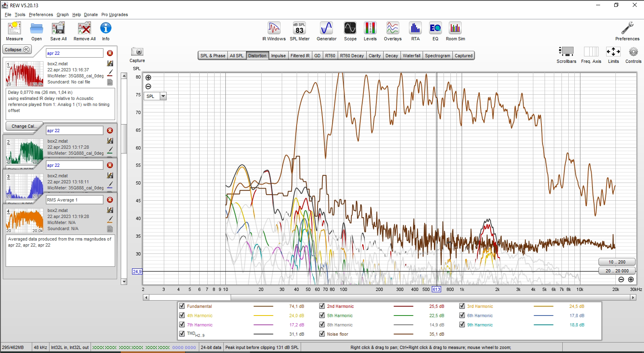Change 7th Harmonic line color
This screenshot has width=644, height=353.
[263, 325]
